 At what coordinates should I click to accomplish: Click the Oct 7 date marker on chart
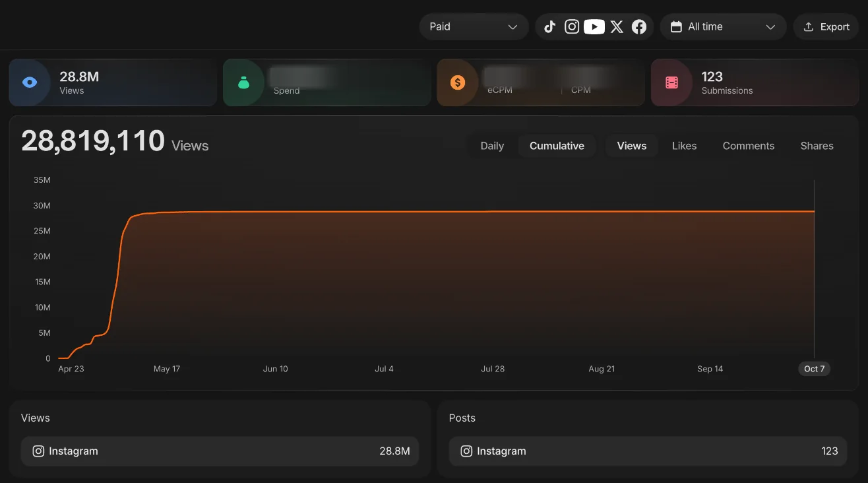coord(814,369)
